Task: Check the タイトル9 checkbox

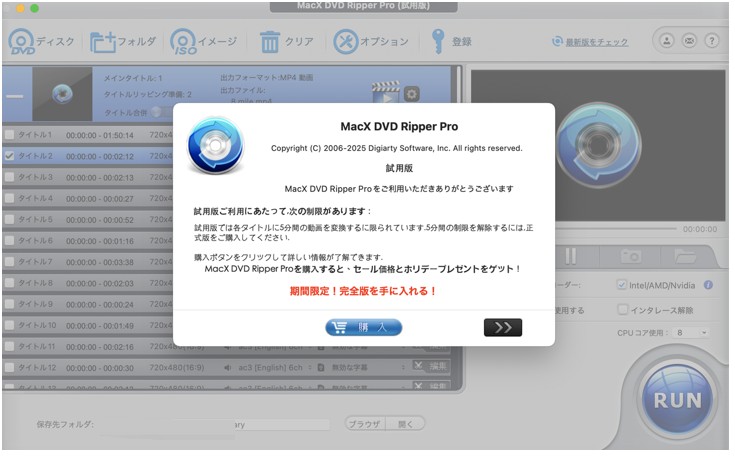Action: (x=9, y=304)
